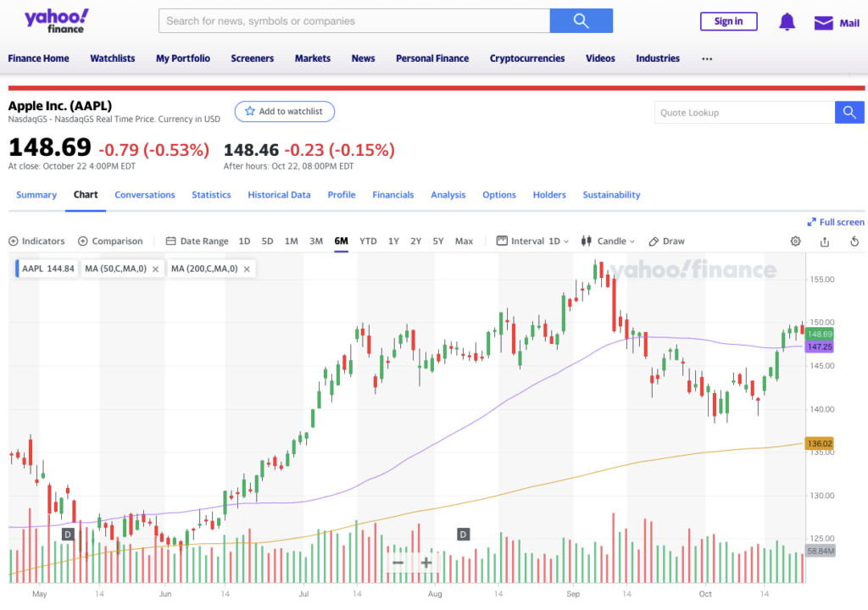Viewport: 868px width, 610px height.
Task: Click the Yahoo Finance logo
Action: 57,21
